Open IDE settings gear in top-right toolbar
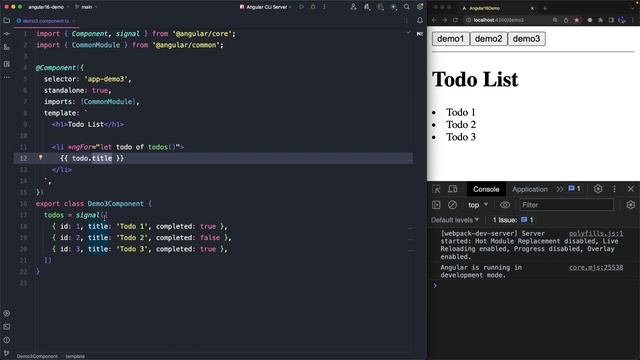Image resolution: width=640 pixels, height=360 pixels. coord(420,7)
